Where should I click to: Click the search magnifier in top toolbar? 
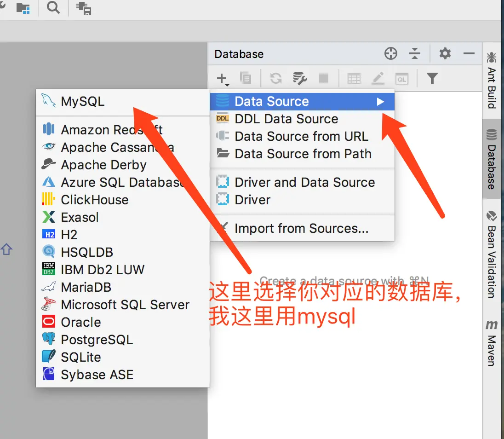[53, 7]
